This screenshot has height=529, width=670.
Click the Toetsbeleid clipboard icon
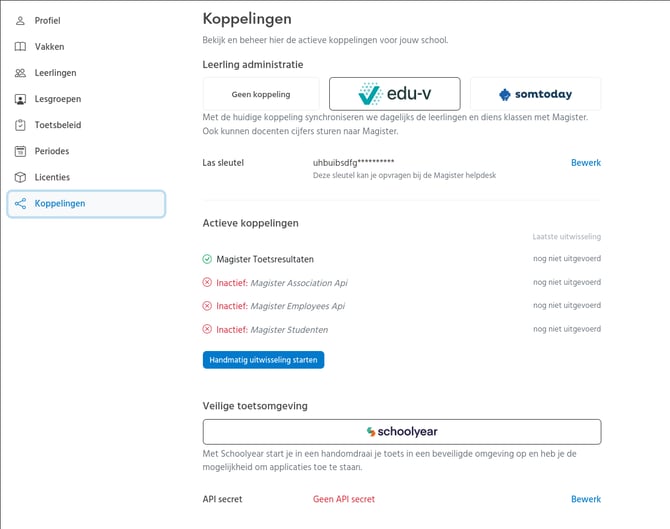coord(21,125)
